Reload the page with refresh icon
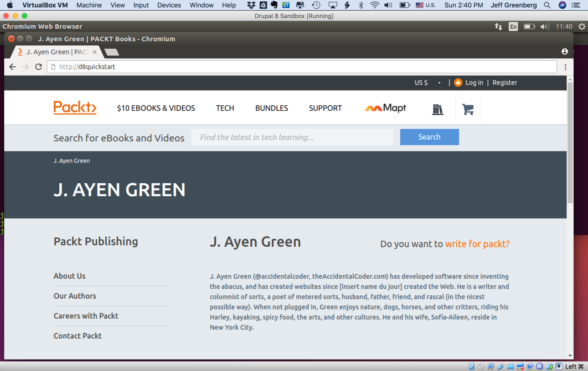The image size is (588, 371). (x=38, y=67)
